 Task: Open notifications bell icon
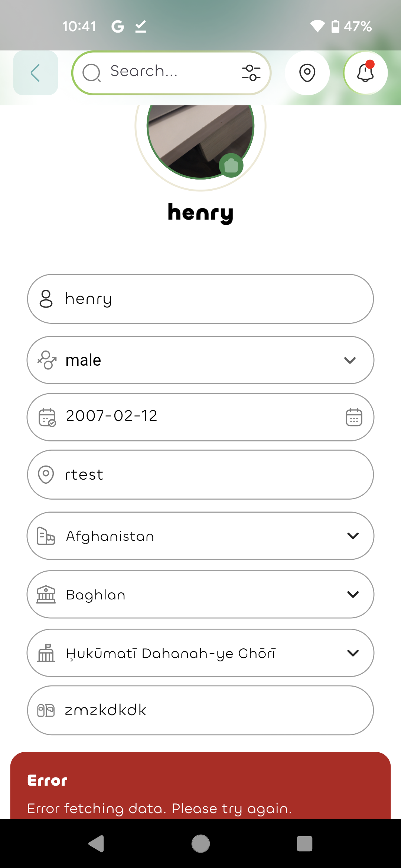pyautogui.click(x=365, y=73)
